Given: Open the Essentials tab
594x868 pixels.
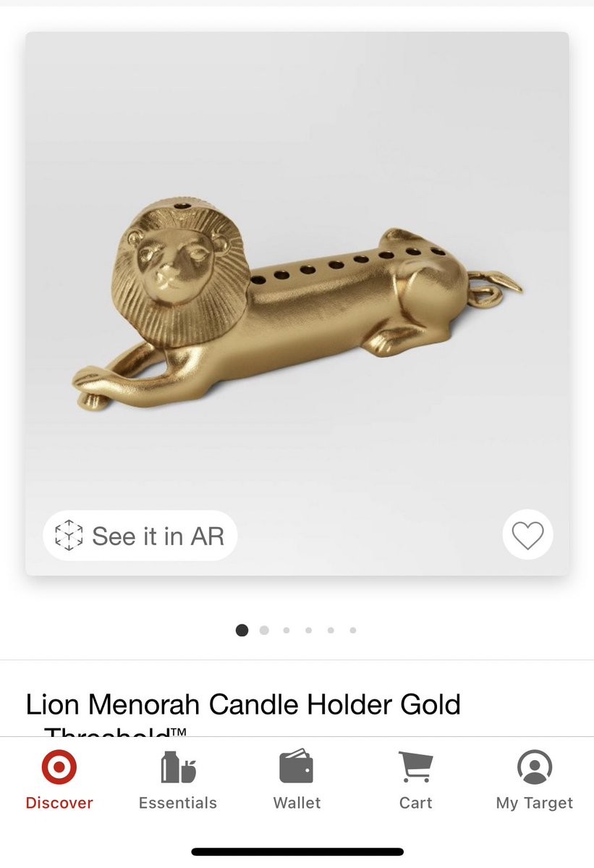Looking at the screenshot, I should pos(177,780).
